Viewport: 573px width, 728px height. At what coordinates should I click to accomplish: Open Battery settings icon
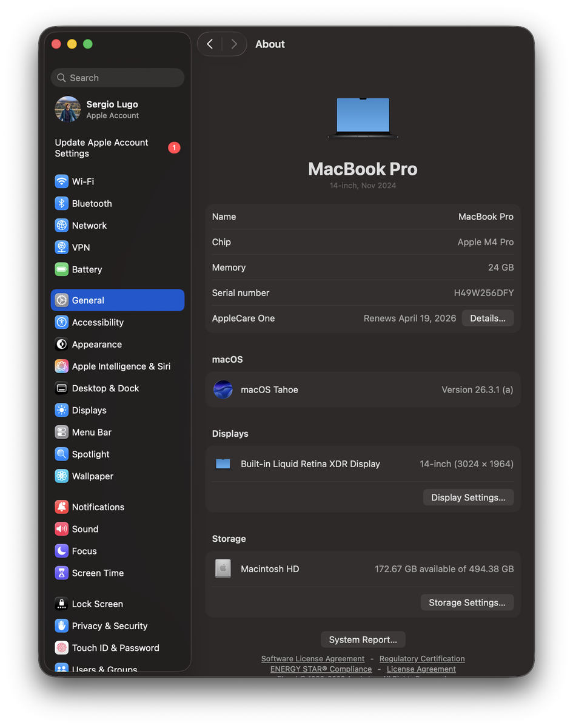(61, 269)
